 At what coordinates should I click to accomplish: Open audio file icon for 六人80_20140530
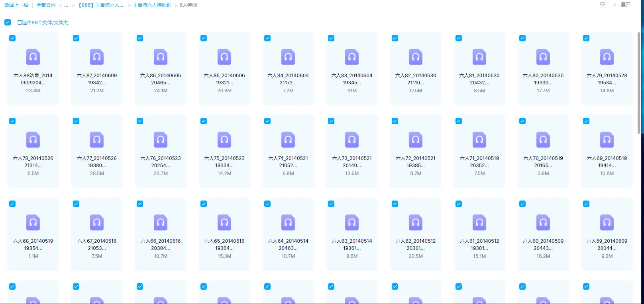[x=543, y=57]
